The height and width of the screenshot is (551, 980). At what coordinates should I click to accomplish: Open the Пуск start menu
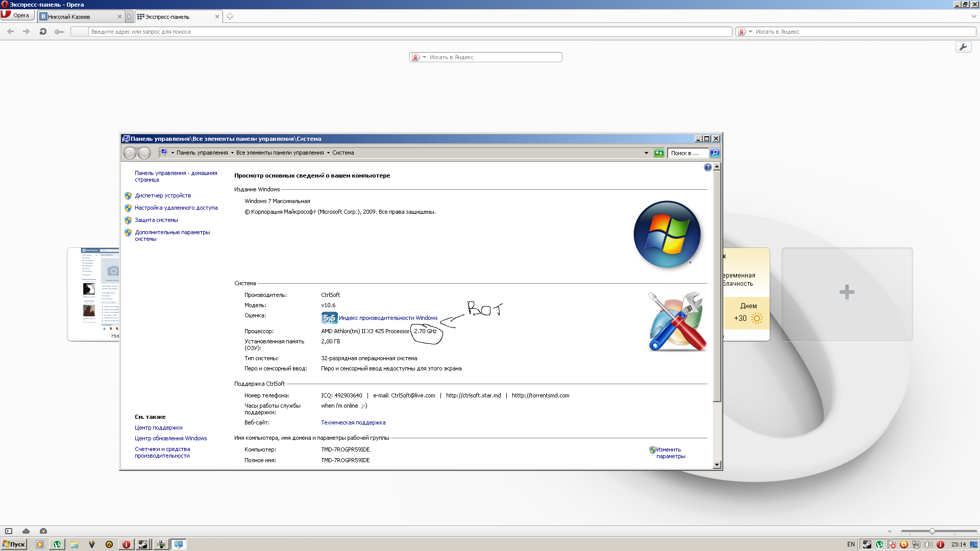(14, 544)
